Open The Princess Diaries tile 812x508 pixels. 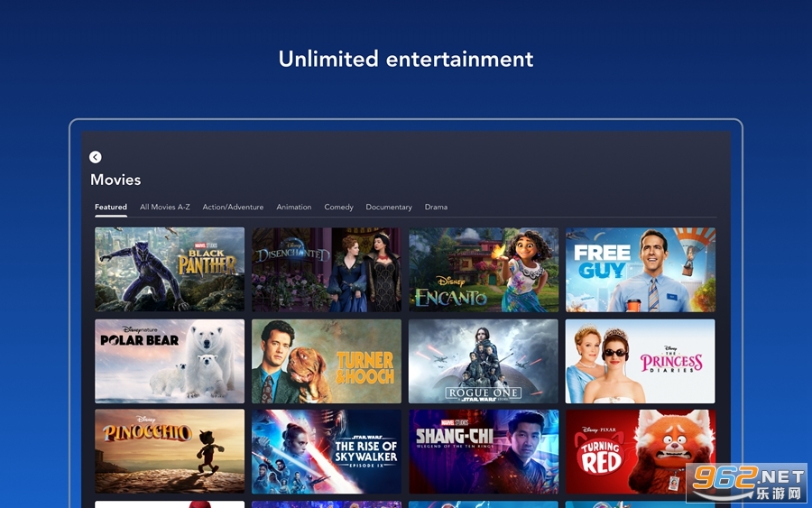click(x=640, y=361)
